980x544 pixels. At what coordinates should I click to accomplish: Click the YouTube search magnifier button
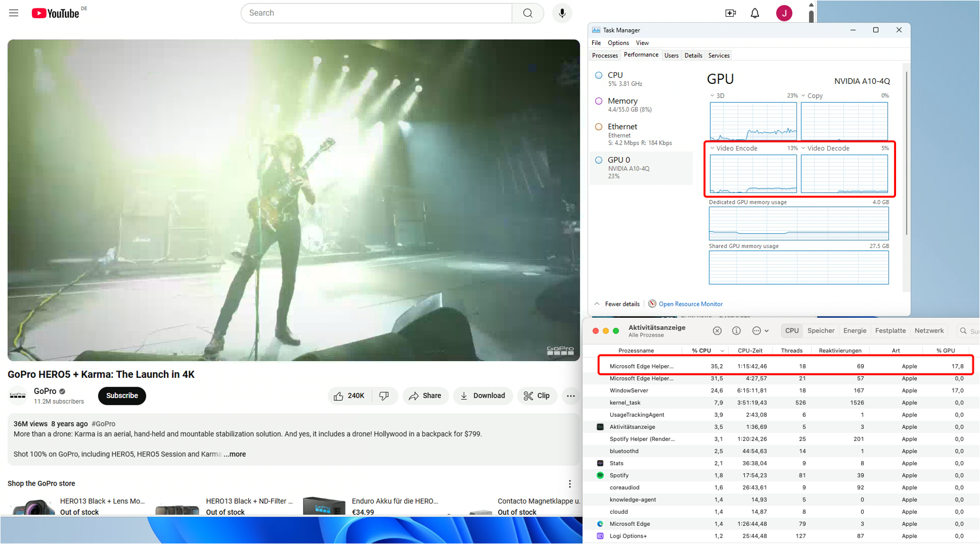click(528, 13)
